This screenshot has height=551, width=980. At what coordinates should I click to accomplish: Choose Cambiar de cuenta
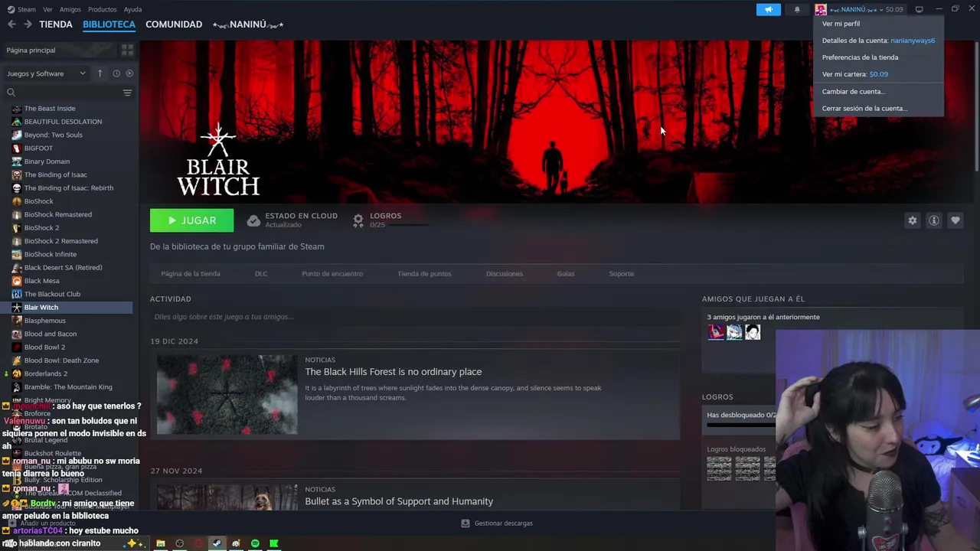[854, 91]
